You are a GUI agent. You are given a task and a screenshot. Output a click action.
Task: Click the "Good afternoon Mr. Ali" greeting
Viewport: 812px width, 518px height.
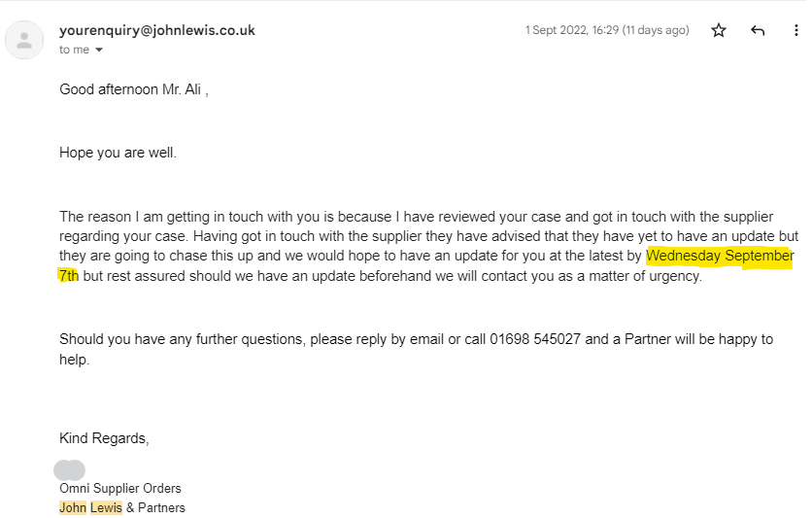133,89
